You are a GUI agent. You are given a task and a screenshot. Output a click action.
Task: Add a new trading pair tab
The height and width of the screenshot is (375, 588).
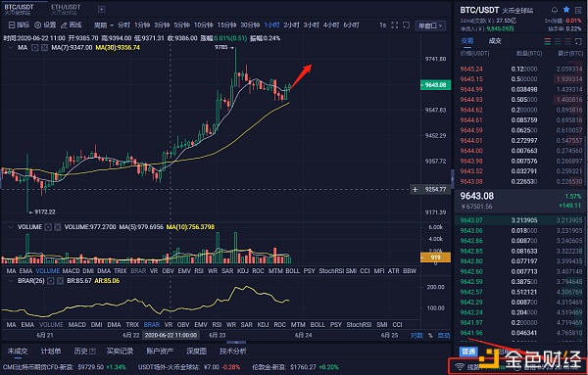(101, 9)
